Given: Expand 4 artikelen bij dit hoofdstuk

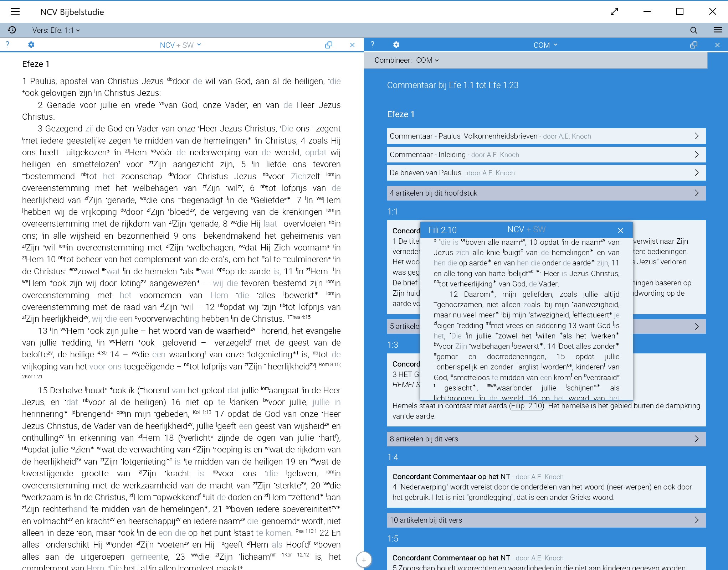Looking at the screenshot, I should click(546, 193).
